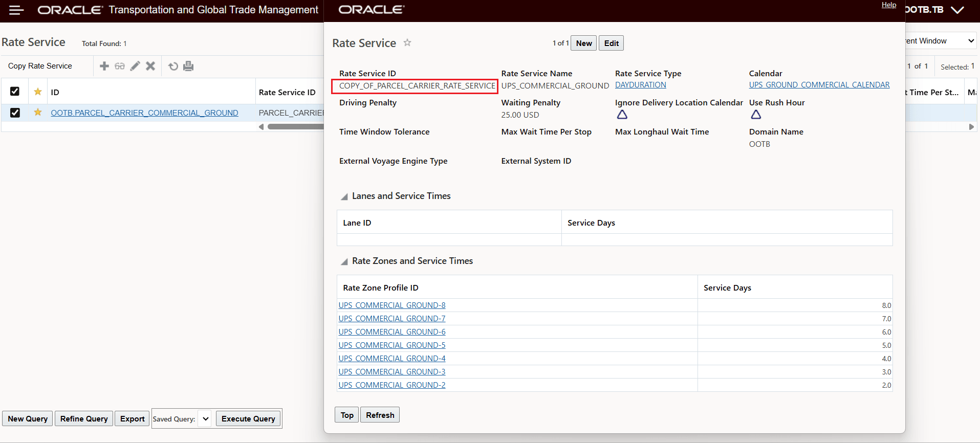This screenshot has width=980, height=443.
Task: Open UPS_COMMERCIAL_GROUND-7 zone profile link
Action: coord(392,319)
